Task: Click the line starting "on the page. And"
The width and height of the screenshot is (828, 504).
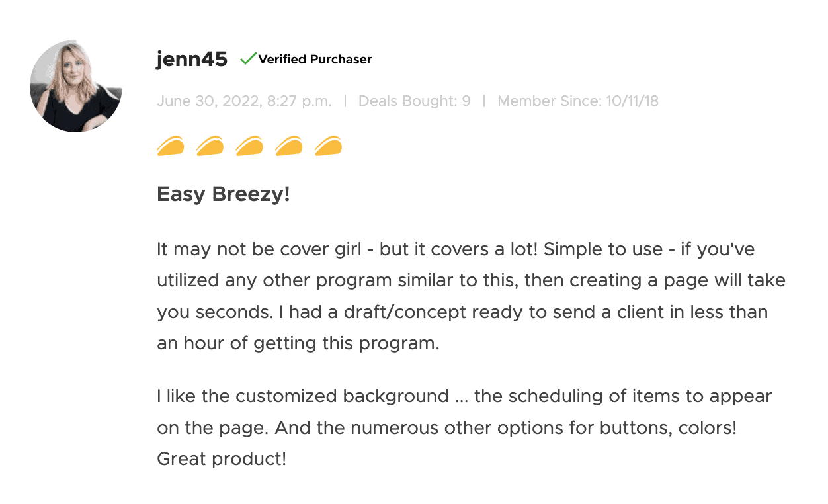Action: point(446,427)
